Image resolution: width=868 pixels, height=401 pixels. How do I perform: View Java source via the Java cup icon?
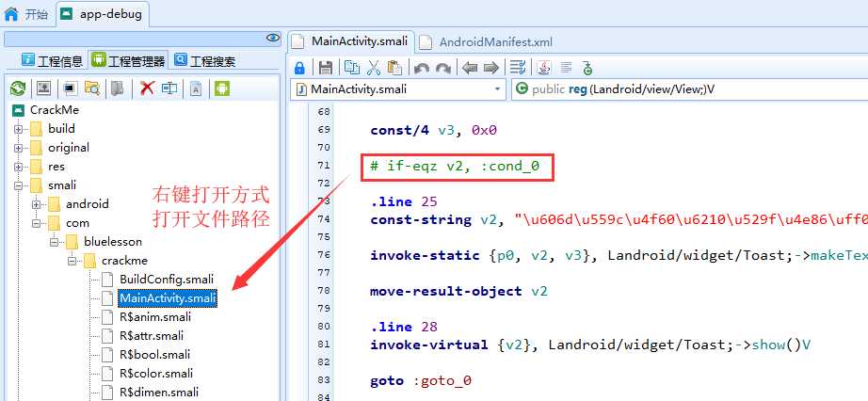545,68
